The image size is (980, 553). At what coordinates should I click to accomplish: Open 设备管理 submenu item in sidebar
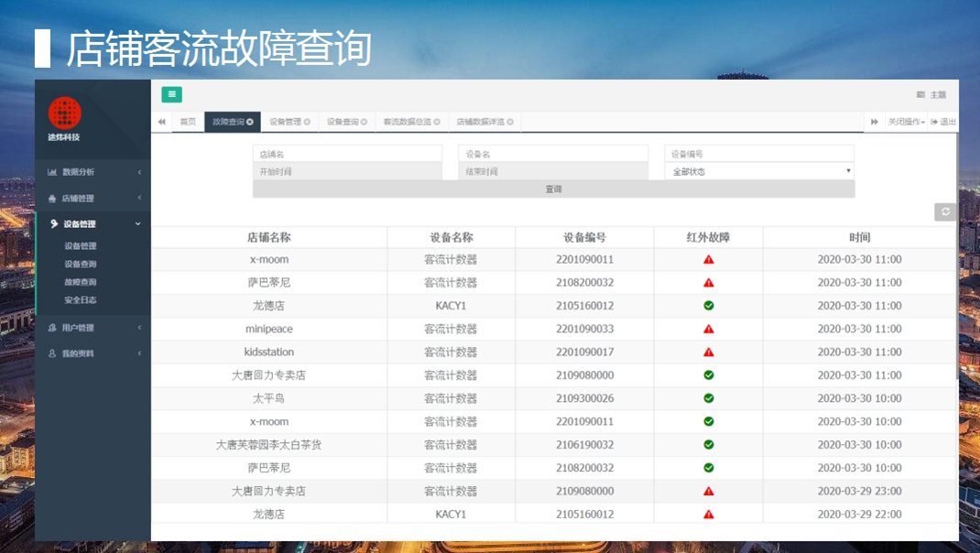pos(80,246)
